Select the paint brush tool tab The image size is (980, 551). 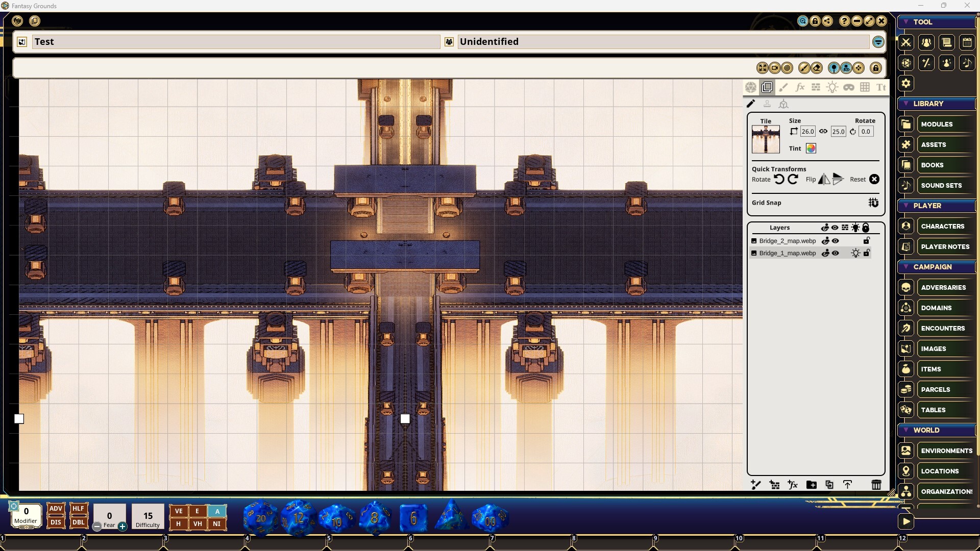(783, 87)
